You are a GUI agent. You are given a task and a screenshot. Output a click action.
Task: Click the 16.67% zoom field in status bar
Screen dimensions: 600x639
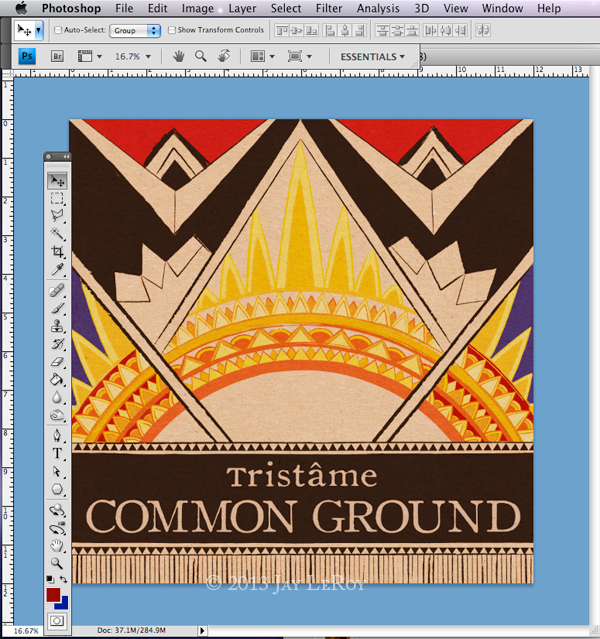tap(26, 631)
